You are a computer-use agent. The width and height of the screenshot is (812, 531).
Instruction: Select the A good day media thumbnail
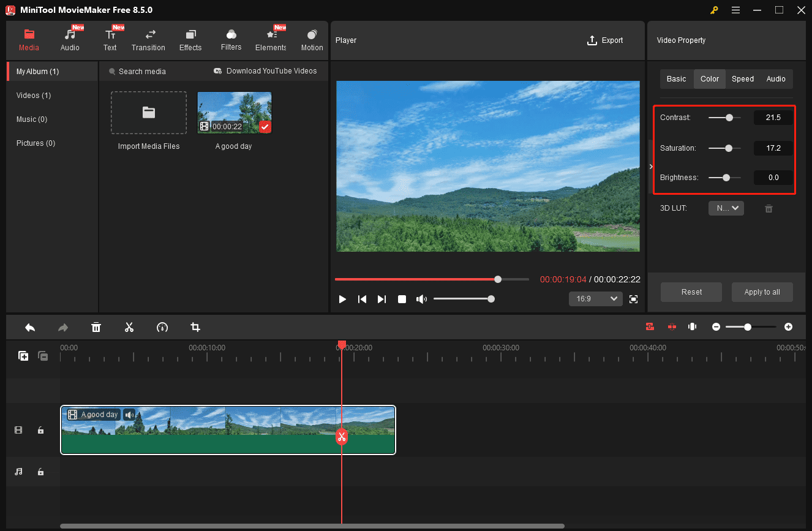[x=234, y=112]
